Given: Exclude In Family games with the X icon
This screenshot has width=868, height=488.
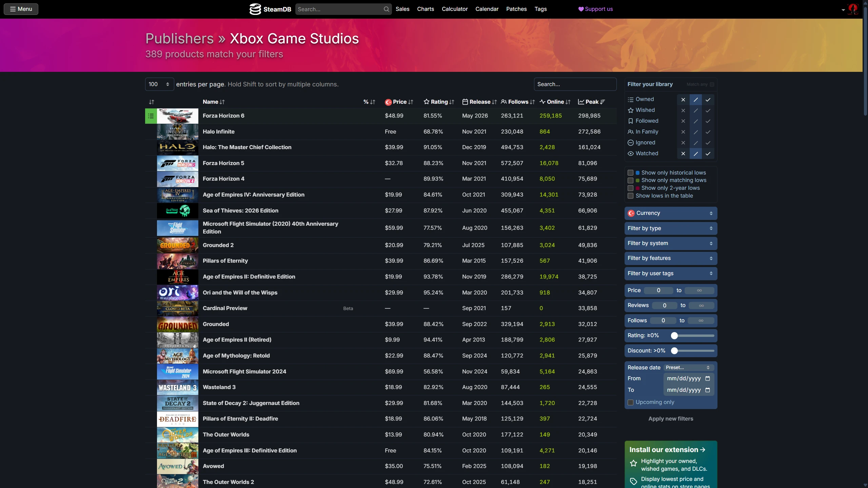Looking at the screenshot, I should tap(683, 132).
